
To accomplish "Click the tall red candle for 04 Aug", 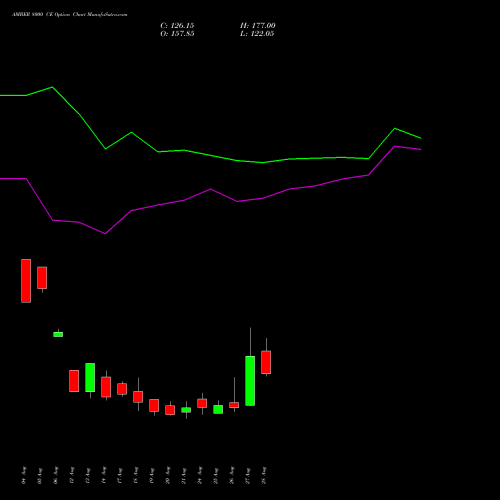I will pos(26,281).
